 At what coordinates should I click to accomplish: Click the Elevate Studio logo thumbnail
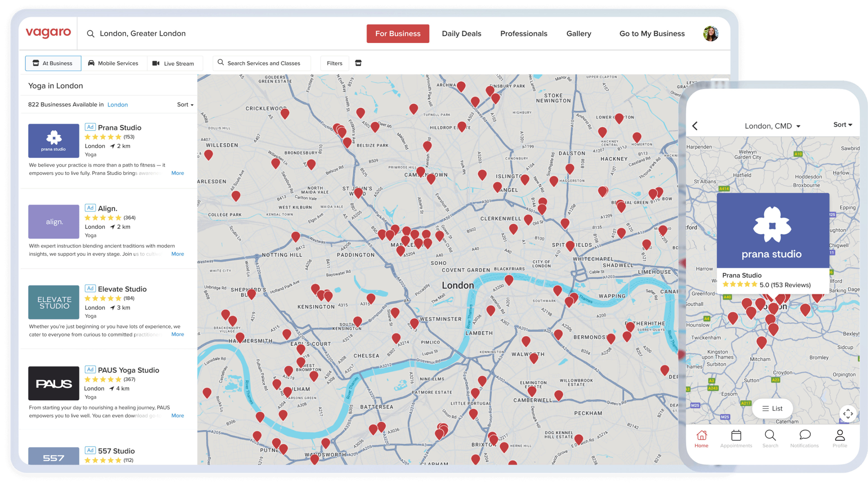(x=54, y=302)
